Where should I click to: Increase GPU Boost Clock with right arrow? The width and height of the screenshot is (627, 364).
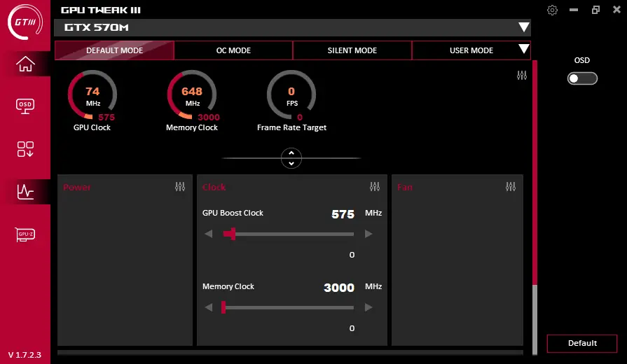pos(368,234)
